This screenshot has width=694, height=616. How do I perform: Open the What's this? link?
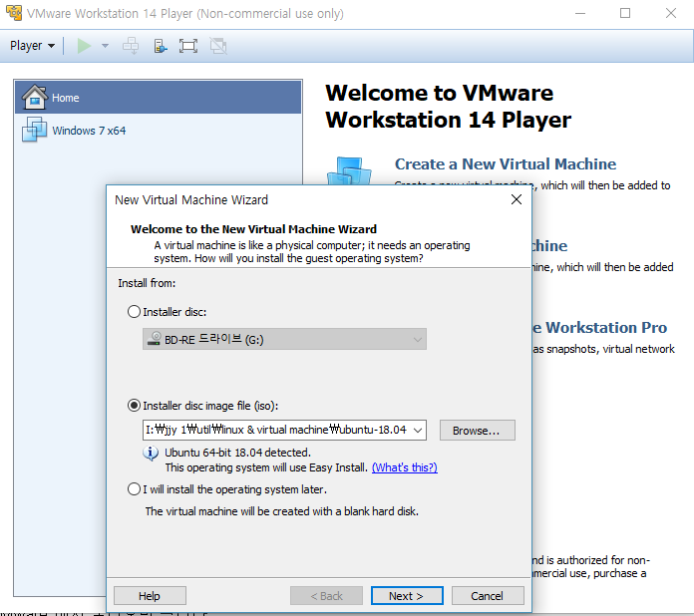tap(405, 467)
